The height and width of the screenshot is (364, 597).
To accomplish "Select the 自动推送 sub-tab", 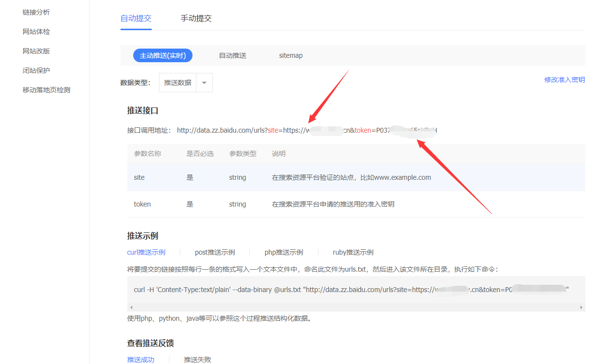I will click(233, 55).
